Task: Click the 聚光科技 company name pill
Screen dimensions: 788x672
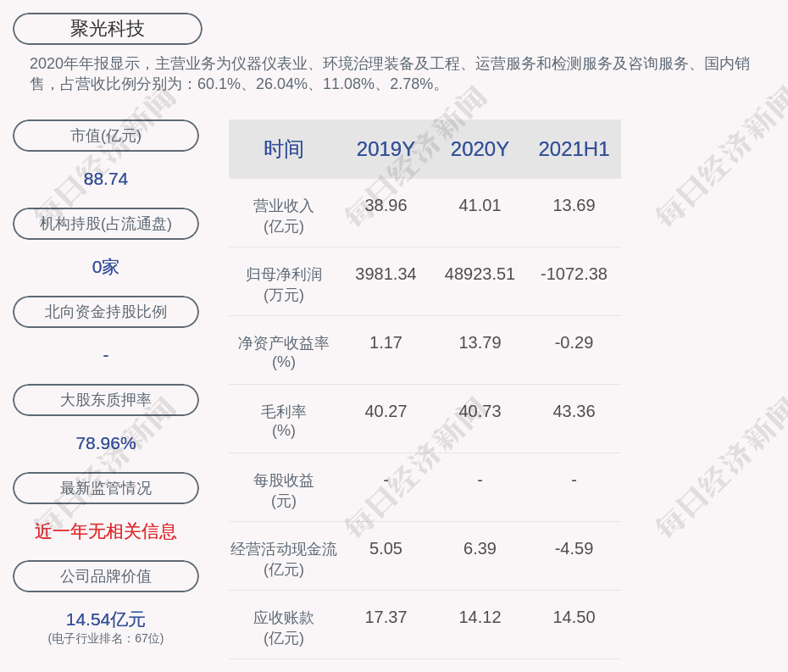Action: tap(108, 29)
